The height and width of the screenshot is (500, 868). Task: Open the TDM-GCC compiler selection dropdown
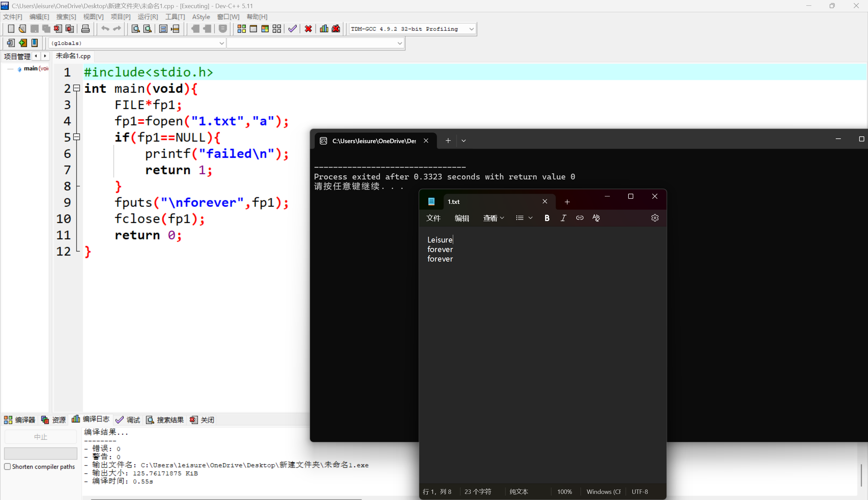point(471,29)
